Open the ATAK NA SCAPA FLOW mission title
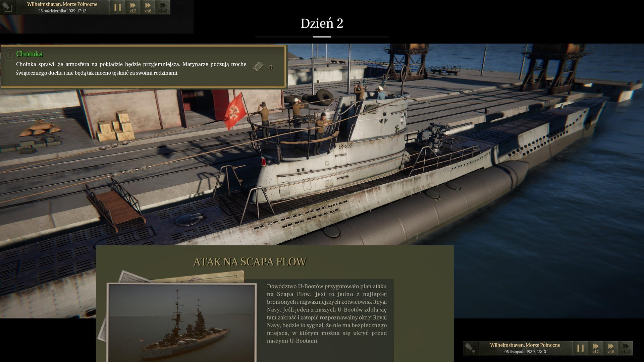The width and height of the screenshot is (644, 362). (x=250, y=262)
